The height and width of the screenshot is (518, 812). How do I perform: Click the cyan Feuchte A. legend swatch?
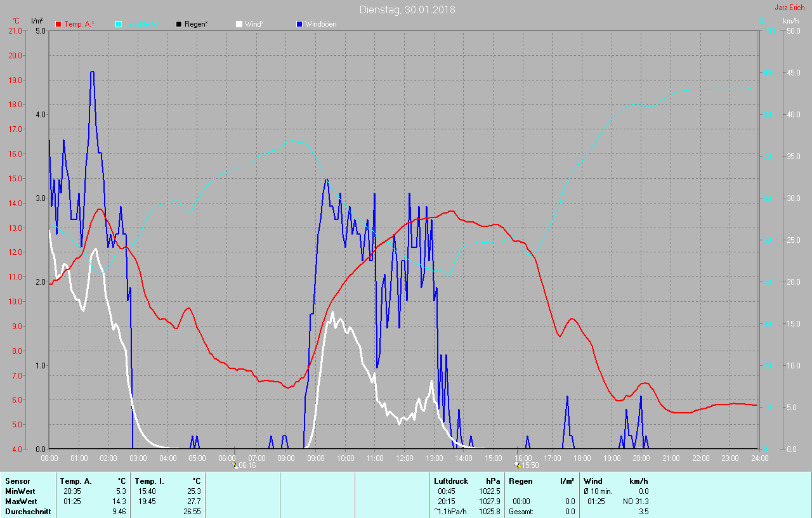tap(119, 24)
